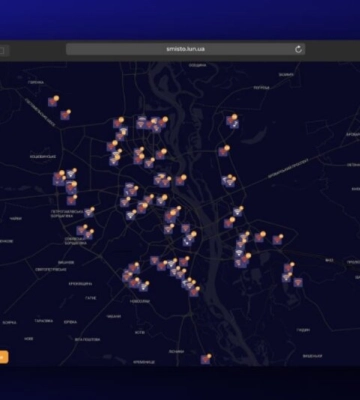Select the easternmost marker without orange dot
Image resolution: width=360 pixels, height=400 pixels.
point(298,282)
